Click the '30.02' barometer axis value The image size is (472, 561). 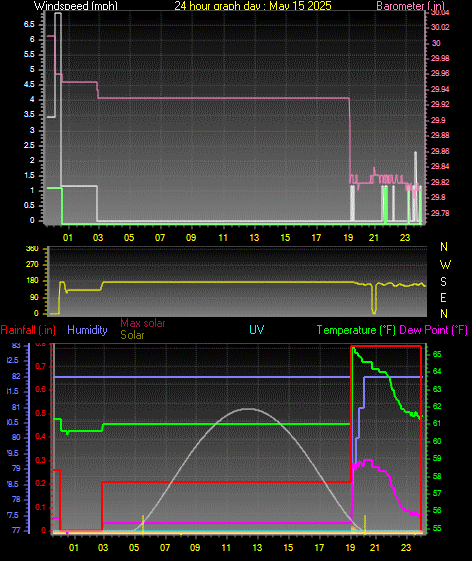(x=440, y=28)
